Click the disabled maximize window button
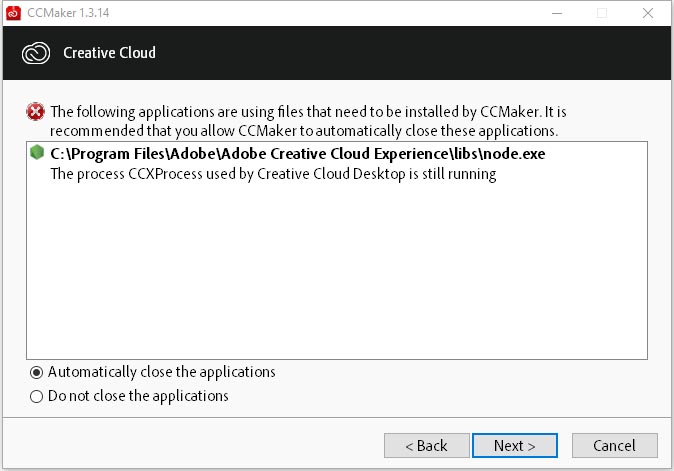The width and height of the screenshot is (674, 471). click(x=601, y=13)
